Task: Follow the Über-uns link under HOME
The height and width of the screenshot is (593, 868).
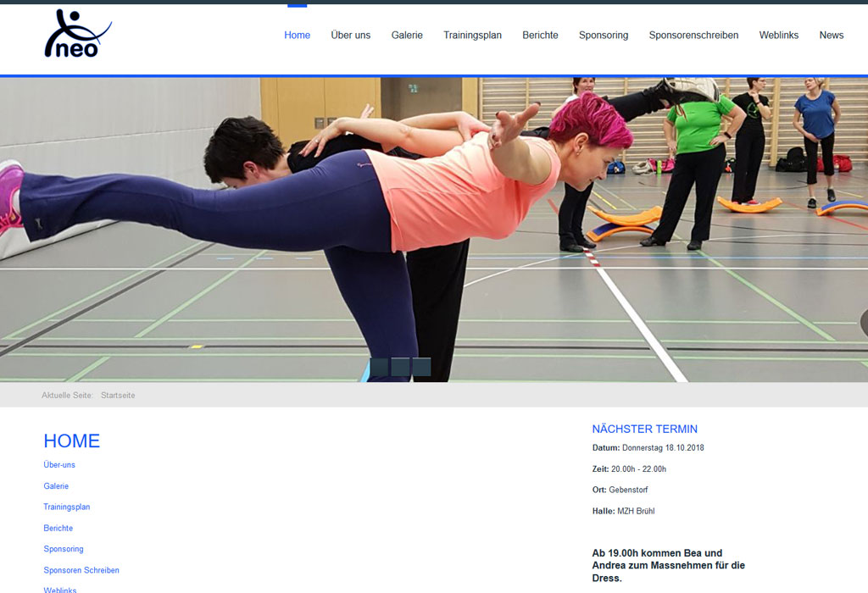Action: [59, 465]
